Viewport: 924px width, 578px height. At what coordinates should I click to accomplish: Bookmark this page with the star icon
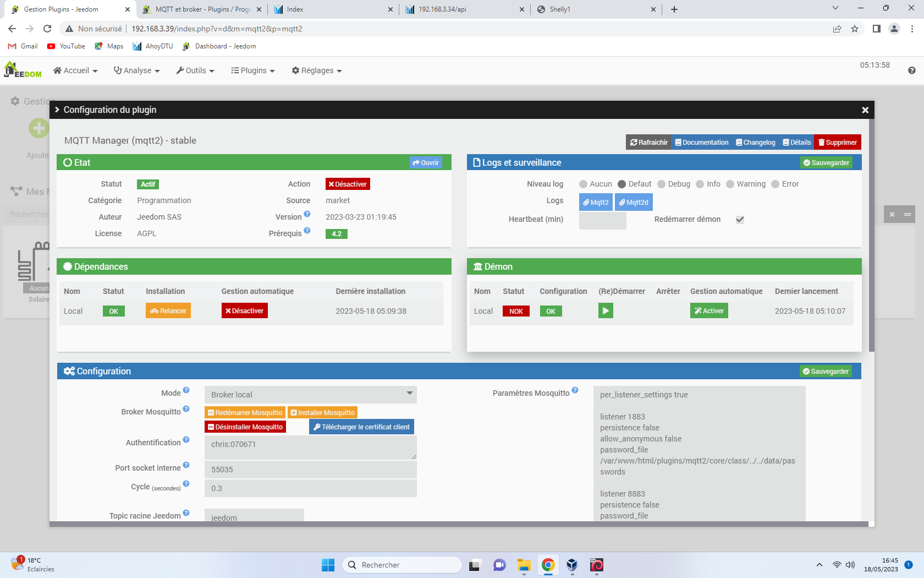(x=855, y=29)
